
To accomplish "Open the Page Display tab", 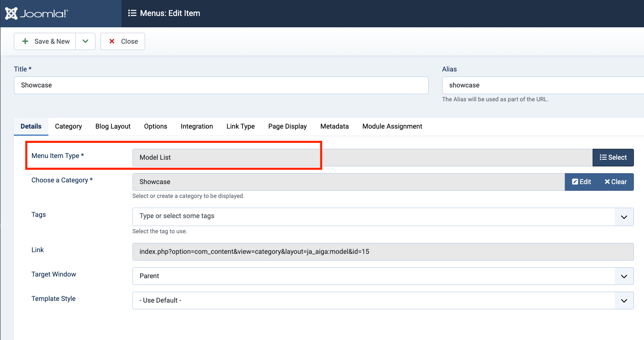I will (x=287, y=127).
